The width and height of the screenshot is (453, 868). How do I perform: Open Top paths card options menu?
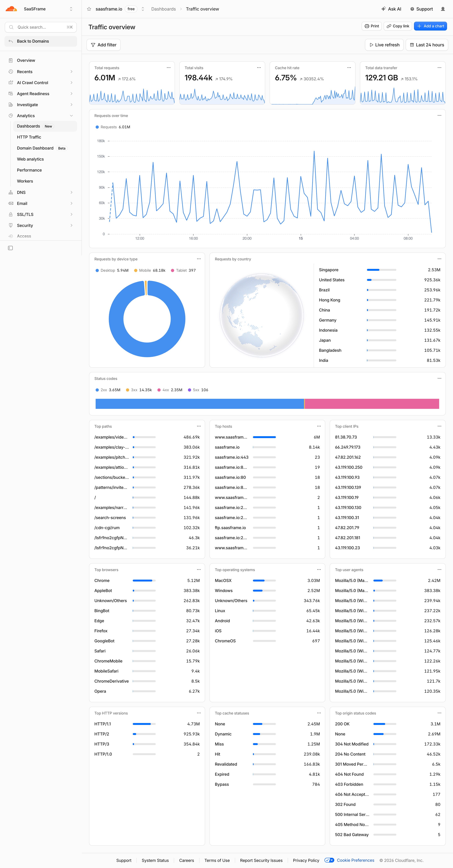(x=199, y=426)
